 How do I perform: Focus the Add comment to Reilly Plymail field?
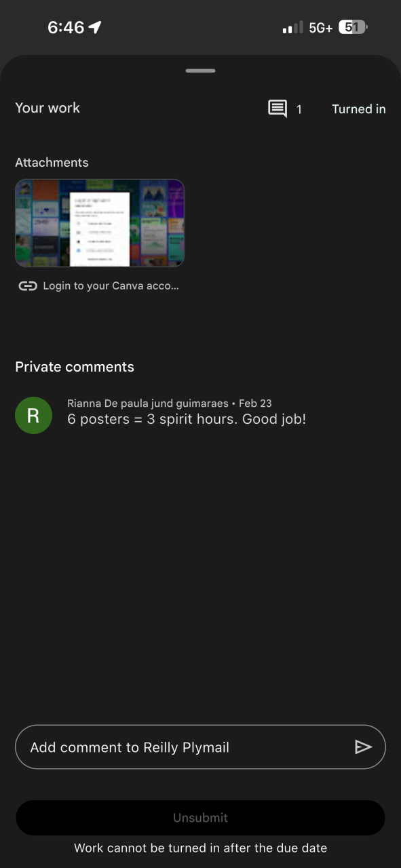[x=200, y=747]
